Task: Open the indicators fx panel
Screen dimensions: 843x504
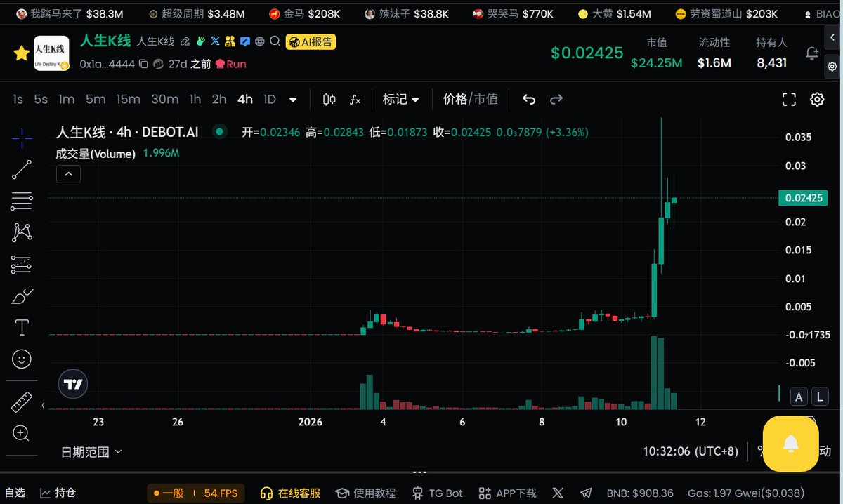Action: click(x=355, y=99)
